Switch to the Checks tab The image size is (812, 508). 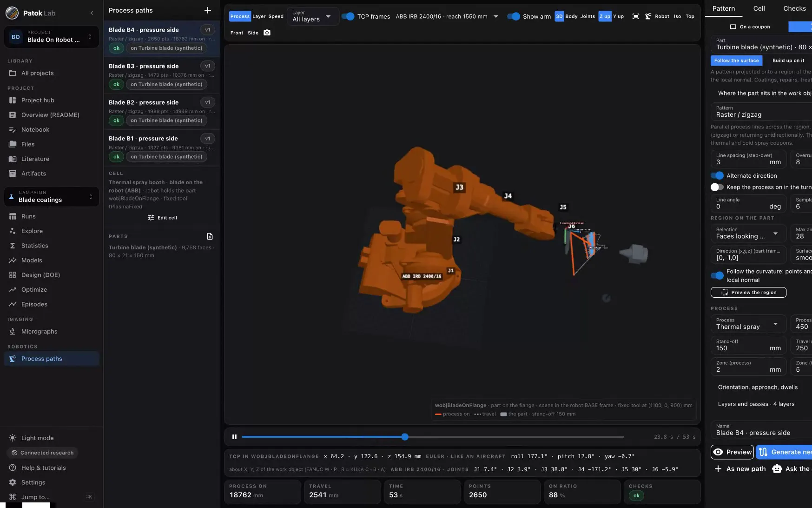pos(794,8)
